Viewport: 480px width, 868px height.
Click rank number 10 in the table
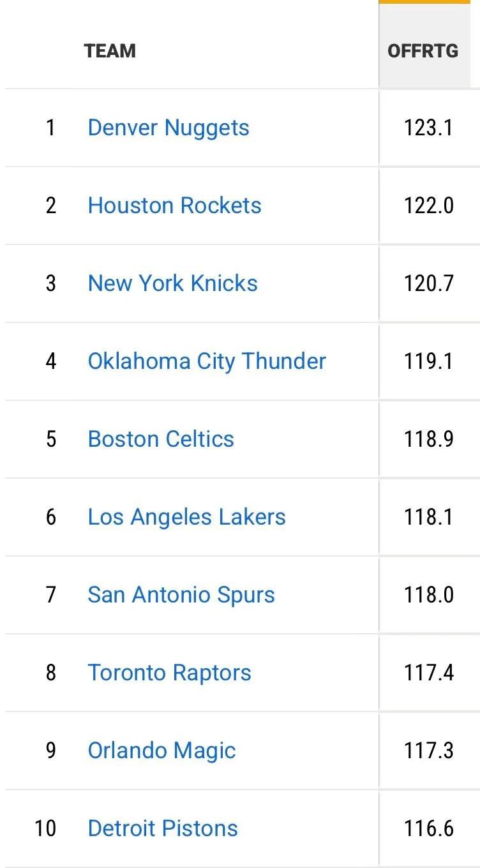point(45,828)
